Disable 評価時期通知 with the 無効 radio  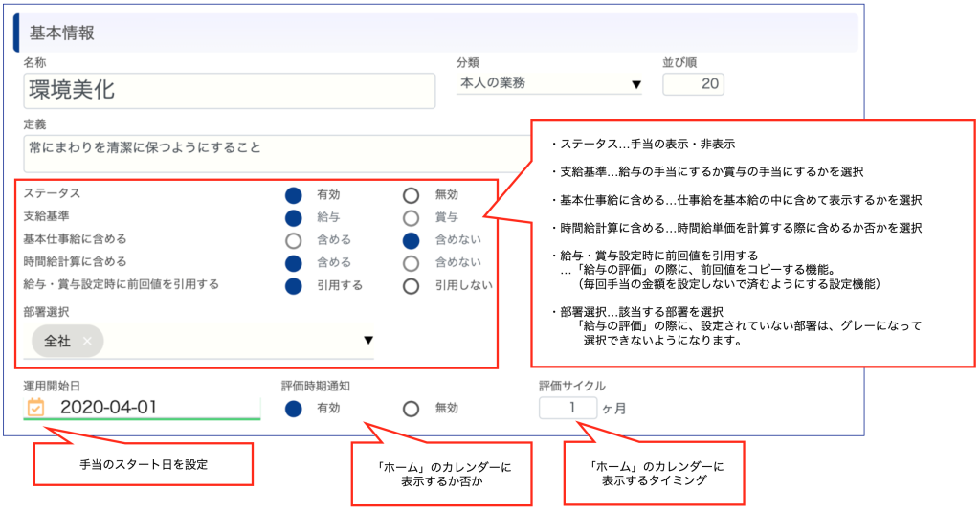(412, 409)
